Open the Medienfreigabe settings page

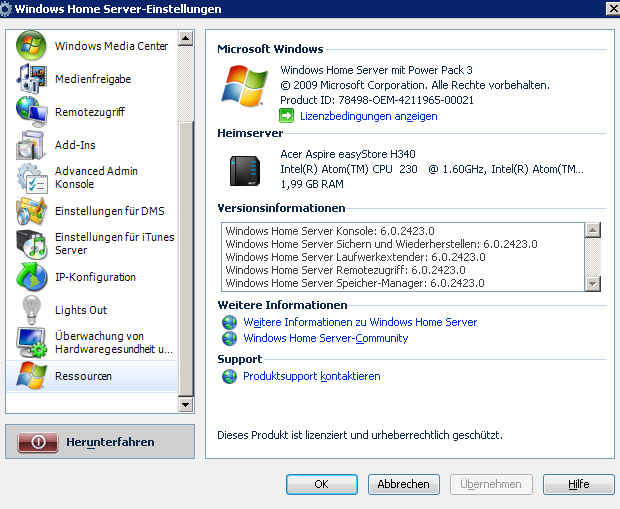[92, 78]
